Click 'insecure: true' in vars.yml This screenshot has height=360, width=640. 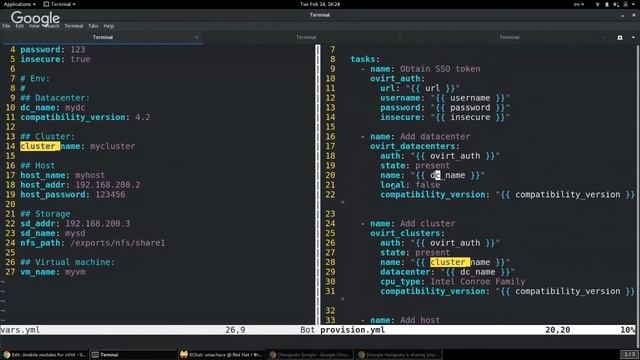click(55, 59)
